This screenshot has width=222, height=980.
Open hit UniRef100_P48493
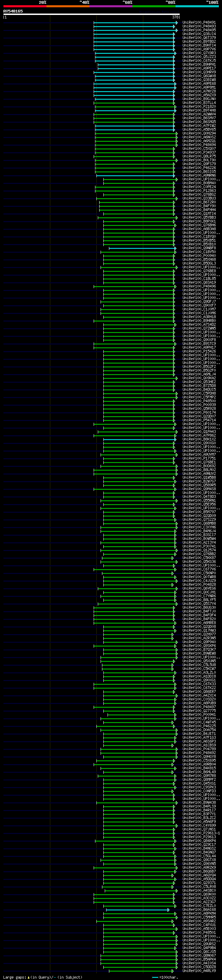tap(199, 26)
